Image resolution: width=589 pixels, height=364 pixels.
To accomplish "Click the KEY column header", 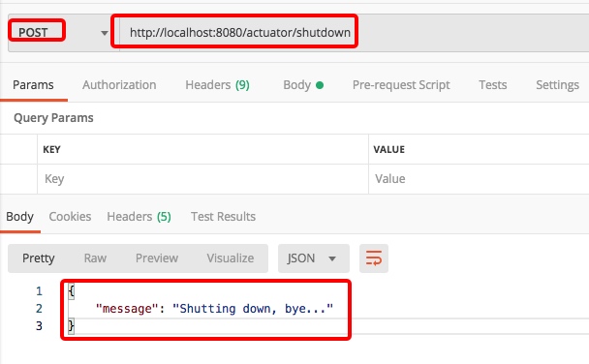I will [x=52, y=149].
